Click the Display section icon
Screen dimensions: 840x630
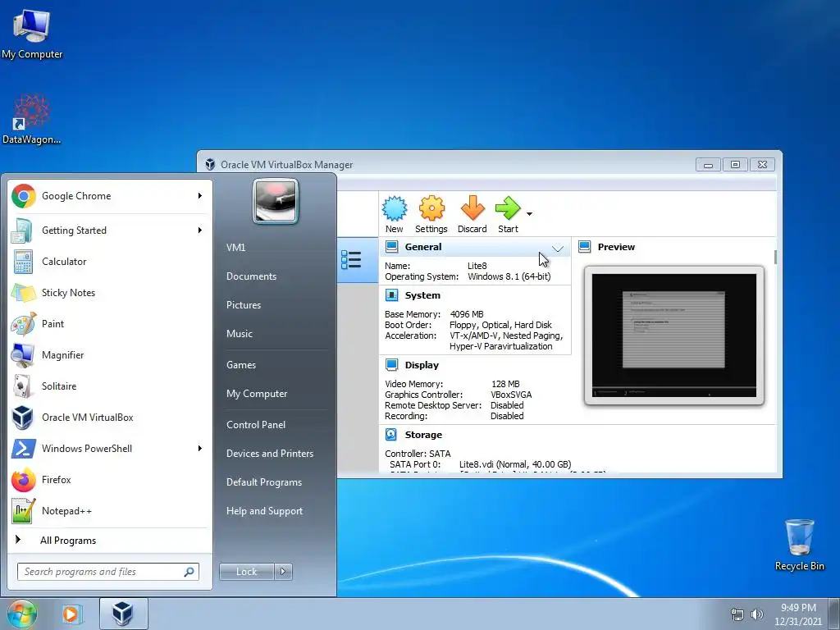tap(391, 365)
